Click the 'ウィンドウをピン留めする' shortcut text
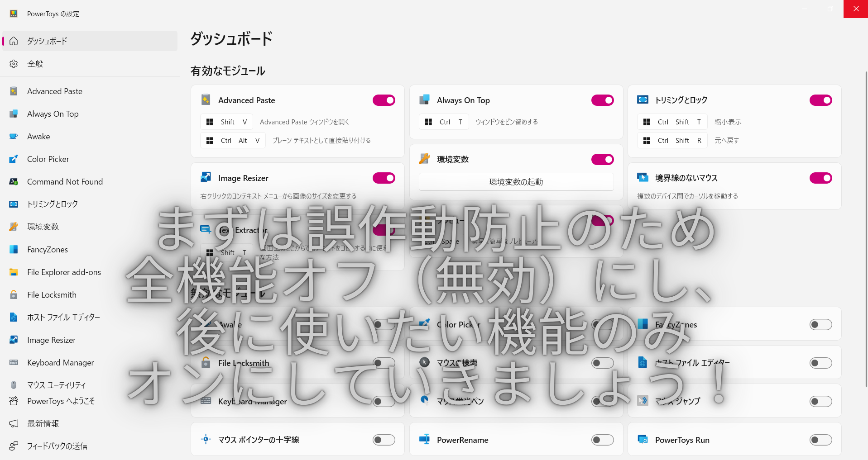Viewport: 868px width, 460px height. (507, 122)
